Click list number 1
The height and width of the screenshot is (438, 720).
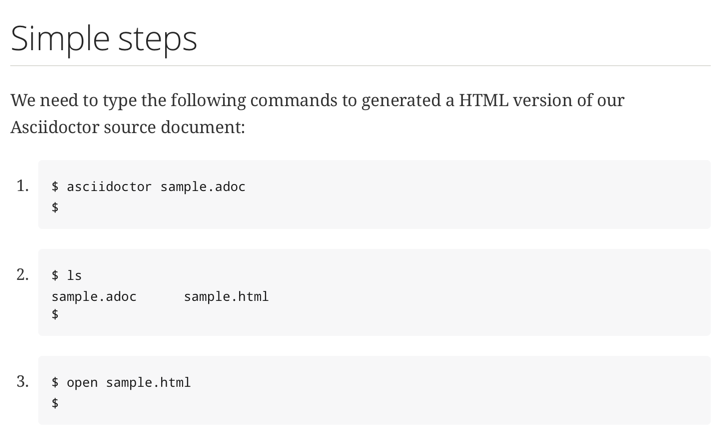[x=23, y=185]
